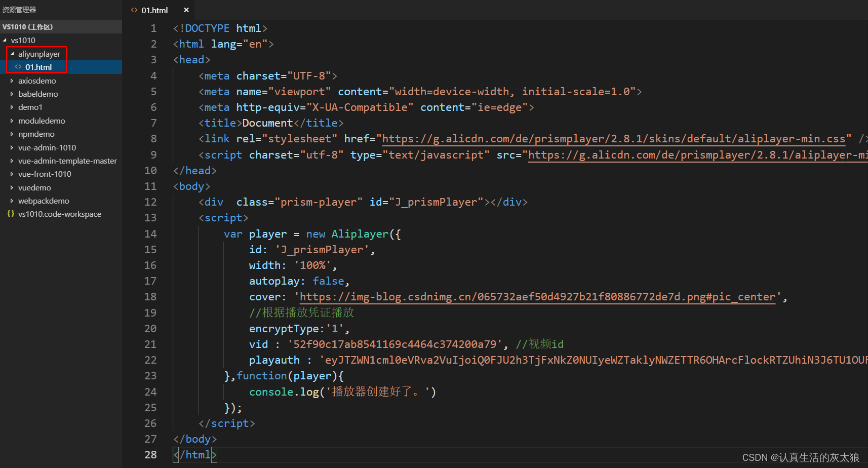
Task: Click the word 'Document' in the title tag
Action: [267, 123]
